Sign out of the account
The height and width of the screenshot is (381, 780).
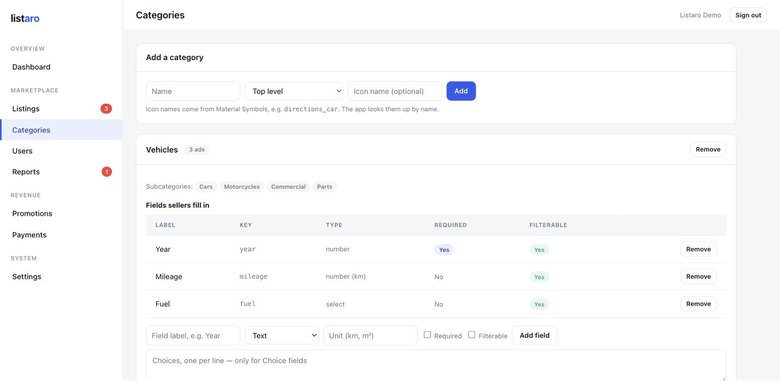point(748,15)
